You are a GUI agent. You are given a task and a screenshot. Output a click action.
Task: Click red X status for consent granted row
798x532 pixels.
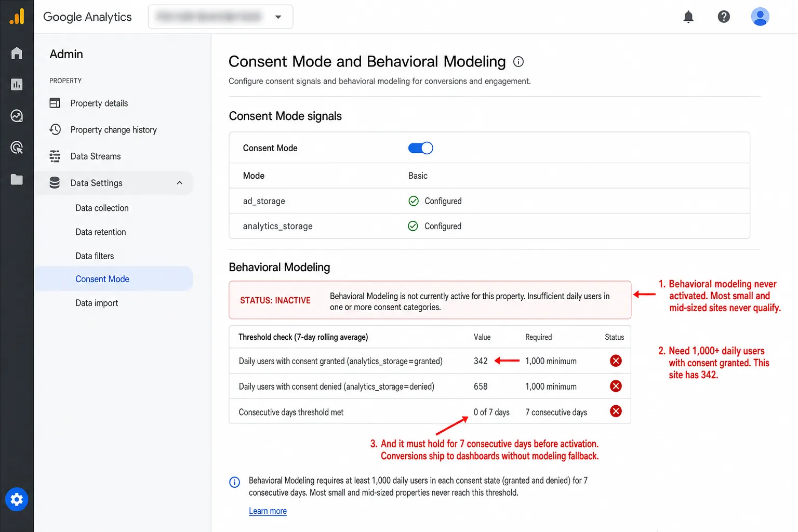coord(616,361)
